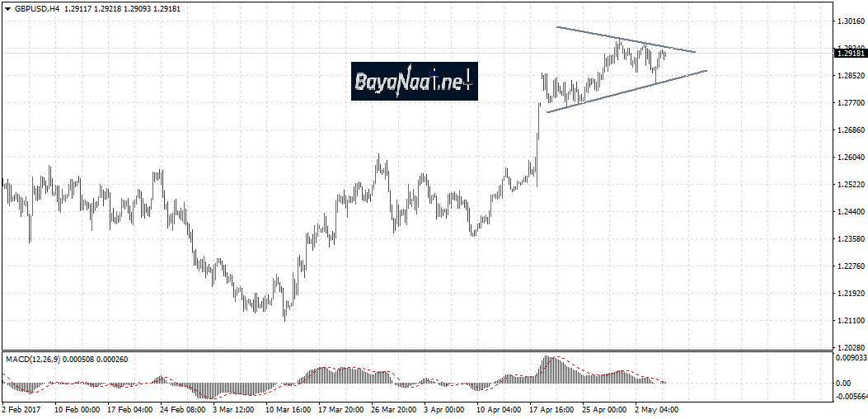The image size is (868, 419).
Task: Click the MACD 0.009033 scale value
Action: point(850,358)
